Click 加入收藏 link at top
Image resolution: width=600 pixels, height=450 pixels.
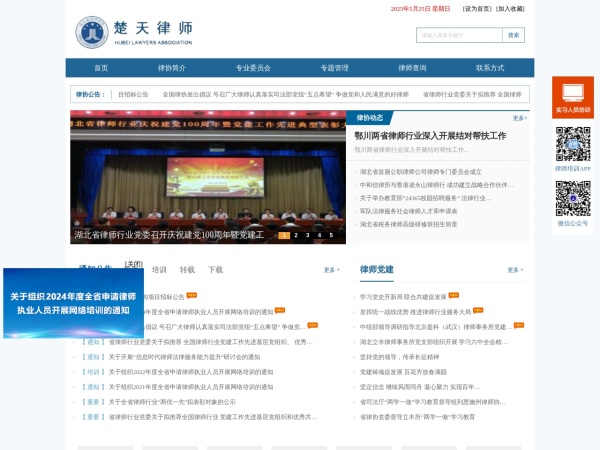coord(510,9)
